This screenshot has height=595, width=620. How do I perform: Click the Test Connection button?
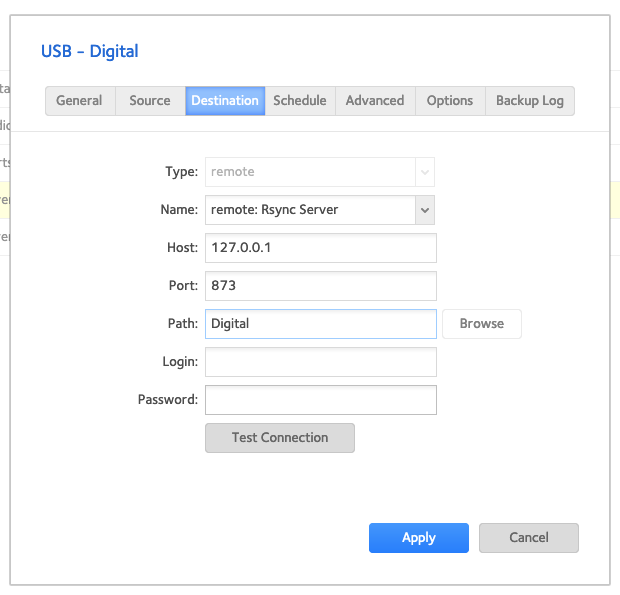(280, 438)
